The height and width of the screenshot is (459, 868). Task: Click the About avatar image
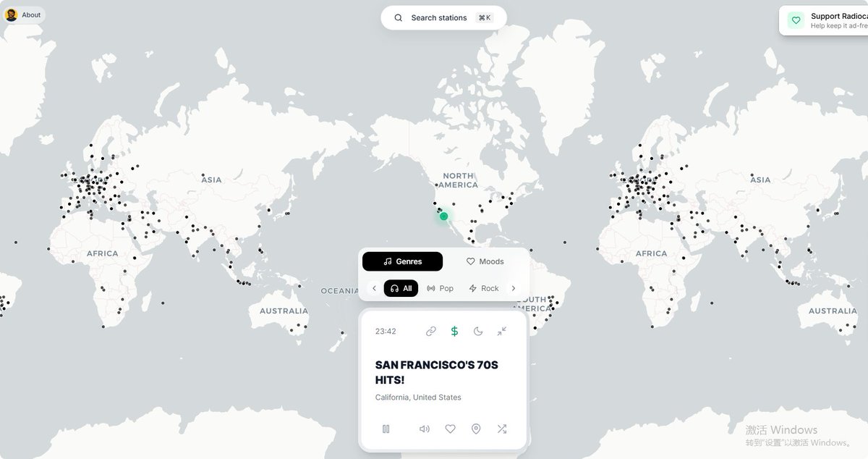pyautogui.click(x=11, y=14)
